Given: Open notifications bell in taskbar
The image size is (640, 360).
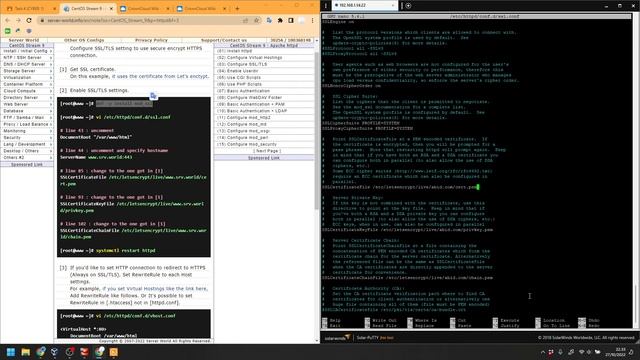Looking at the screenshot, I should (x=631, y=352).
